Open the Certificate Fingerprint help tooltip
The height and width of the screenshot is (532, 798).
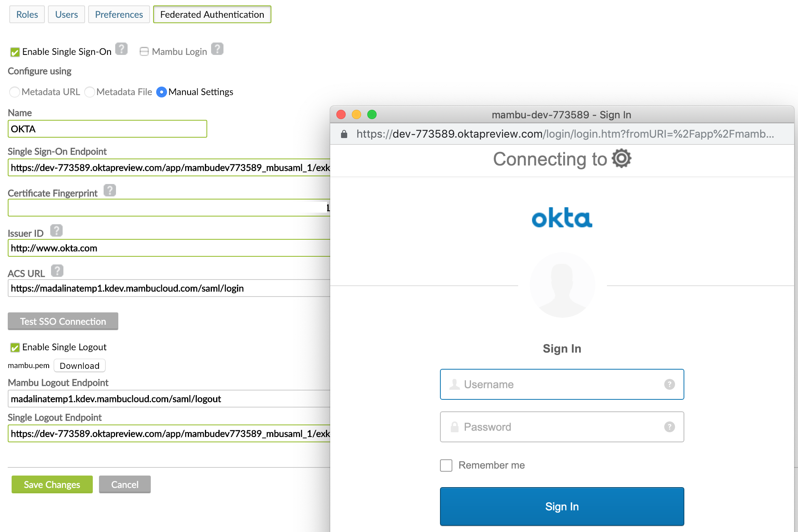tap(109, 190)
